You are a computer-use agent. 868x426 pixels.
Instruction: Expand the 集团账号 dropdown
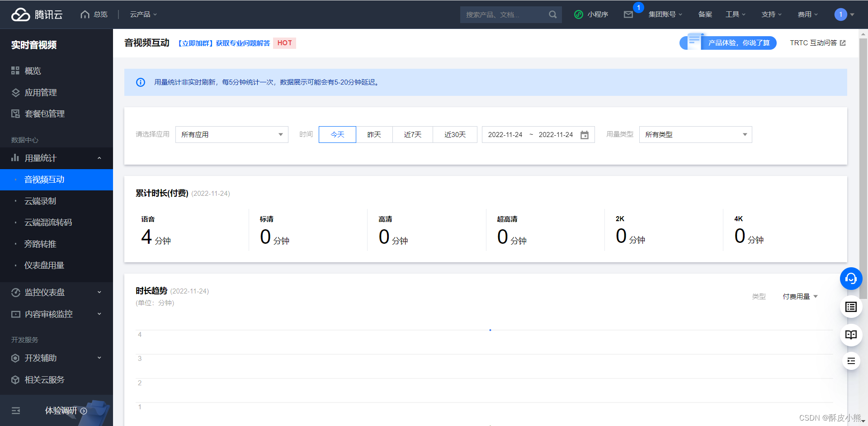[665, 14]
